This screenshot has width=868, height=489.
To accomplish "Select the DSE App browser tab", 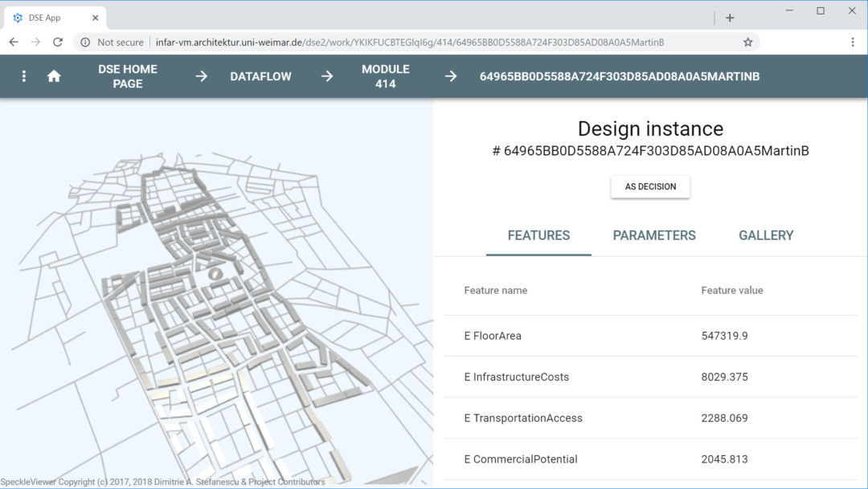I will (55, 18).
